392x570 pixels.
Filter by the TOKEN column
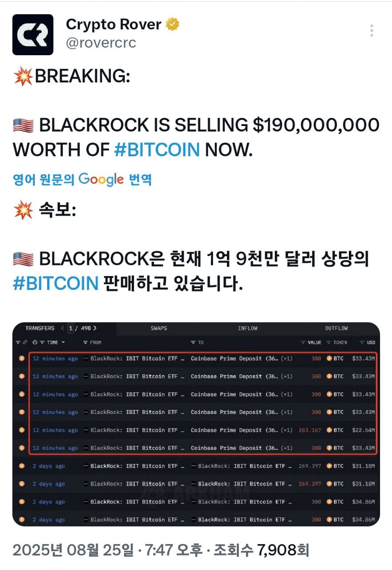tap(337, 342)
